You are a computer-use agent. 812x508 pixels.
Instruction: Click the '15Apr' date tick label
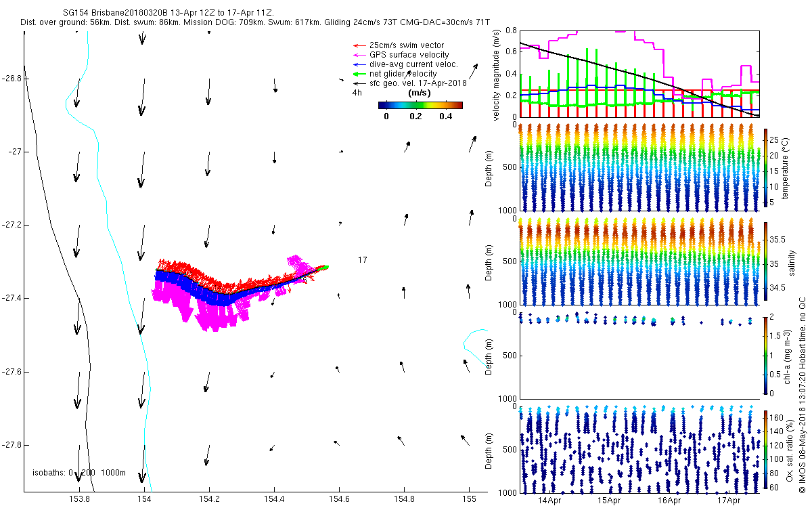(609, 501)
